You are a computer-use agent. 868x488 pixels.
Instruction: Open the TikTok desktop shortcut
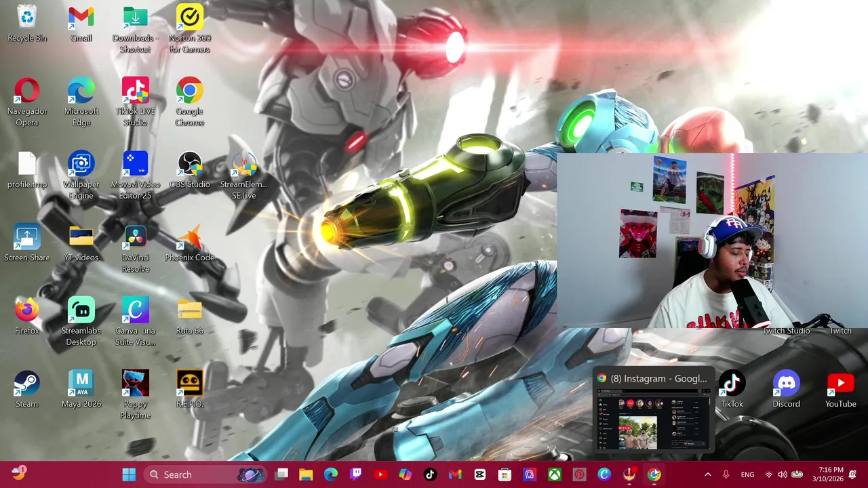coord(732,390)
